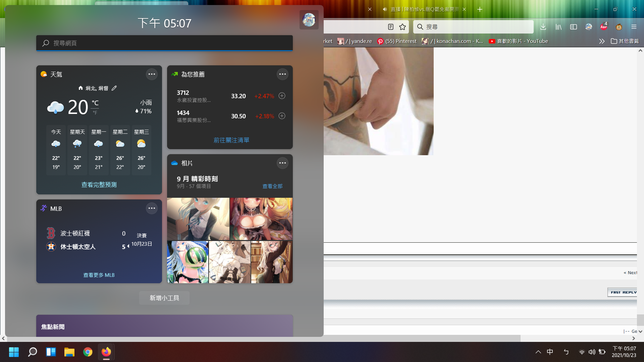Expand hidden bookmarks toolbar overflow chevron
644x362 pixels.
[x=602, y=41]
